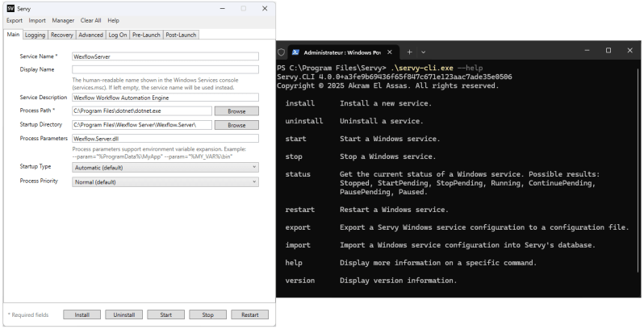The height and width of the screenshot is (329, 644).
Task: Focus the Service Name input field
Action: [165, 56]
